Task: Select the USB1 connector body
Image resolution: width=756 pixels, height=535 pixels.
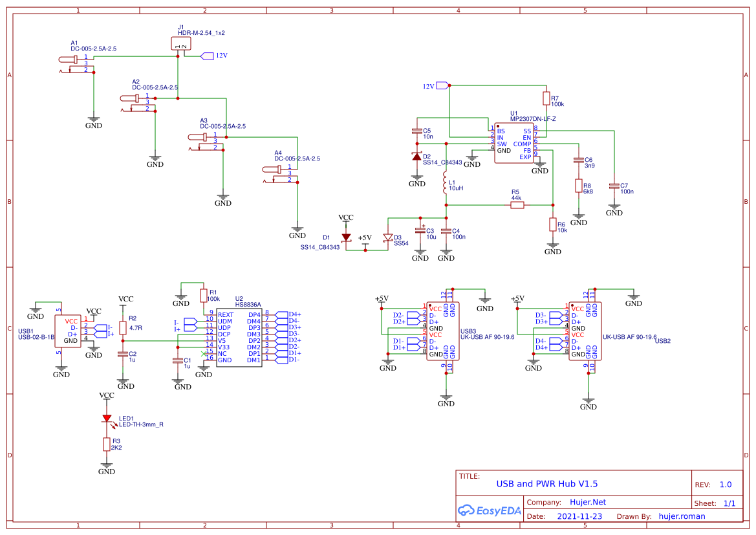Action: (68, 331)
